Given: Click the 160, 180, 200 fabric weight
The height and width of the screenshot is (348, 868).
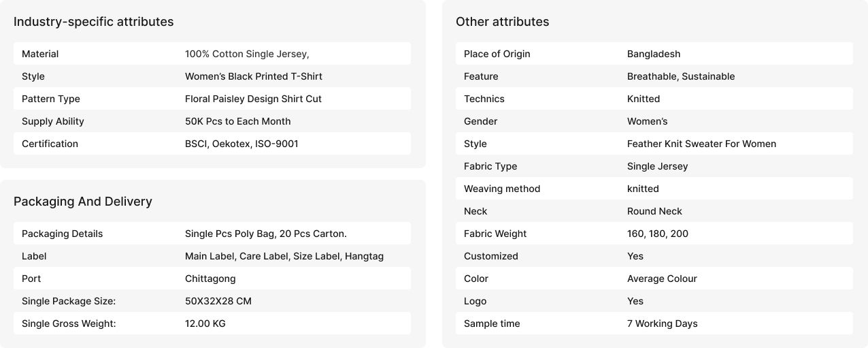Looking at the screenshot, I should point(657,234).
